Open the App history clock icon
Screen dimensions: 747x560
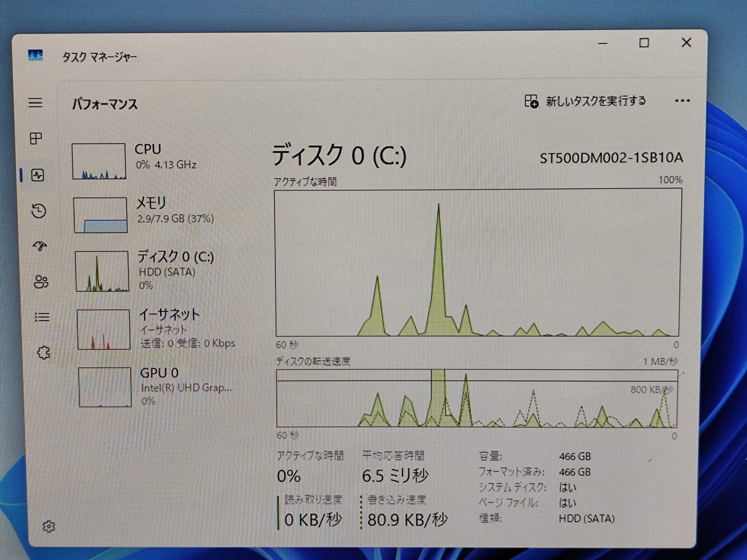[x=39, y=211]
